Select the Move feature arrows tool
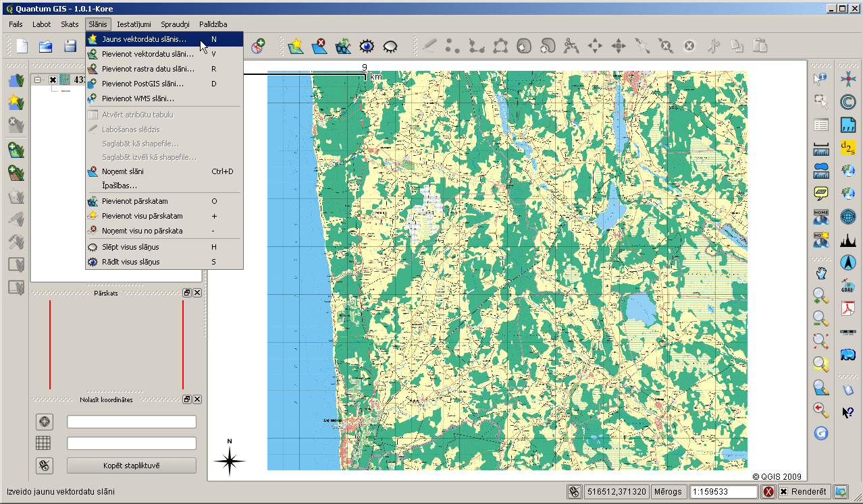The image size is (863, 504). coord(595,46)
